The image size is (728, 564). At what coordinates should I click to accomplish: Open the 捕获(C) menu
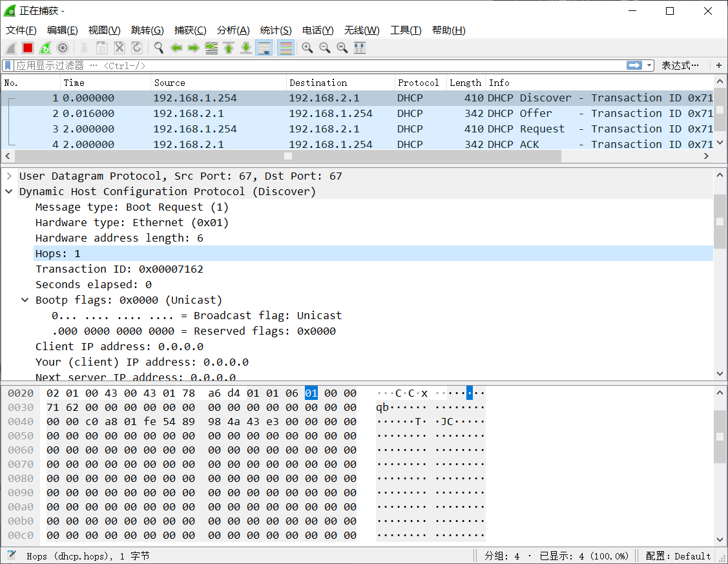point(191,30)
